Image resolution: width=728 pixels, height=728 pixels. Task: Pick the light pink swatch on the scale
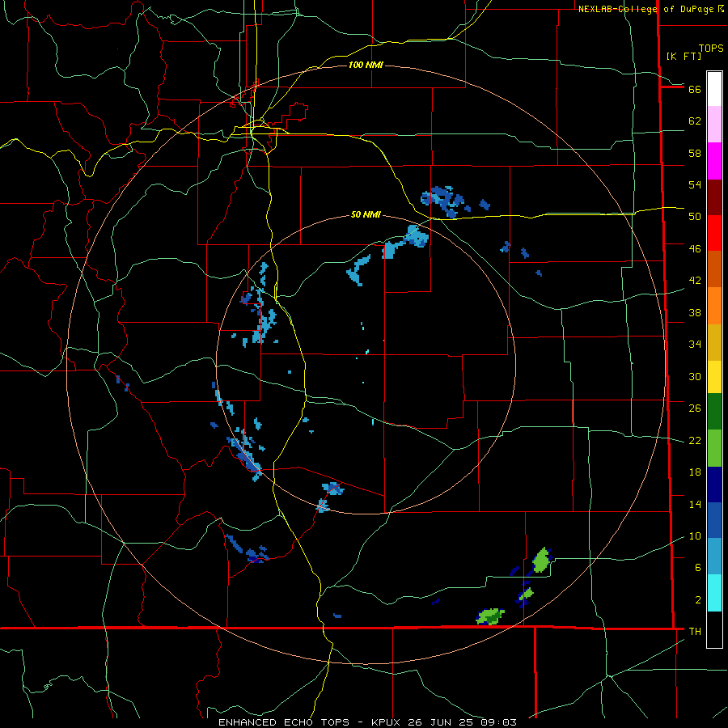714,124
